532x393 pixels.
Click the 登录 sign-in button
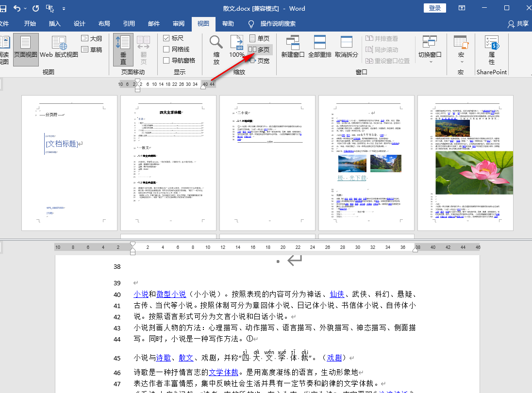tap(434, 8)
